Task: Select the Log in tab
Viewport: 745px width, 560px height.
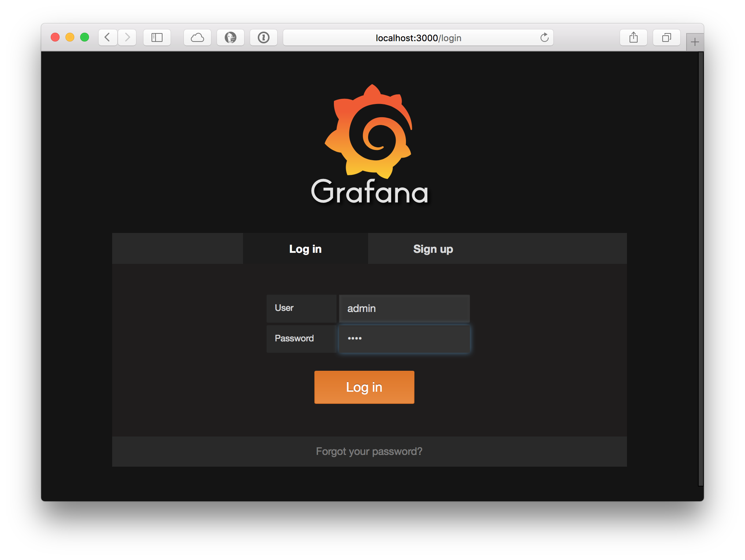Action: [x=305, y=249]
